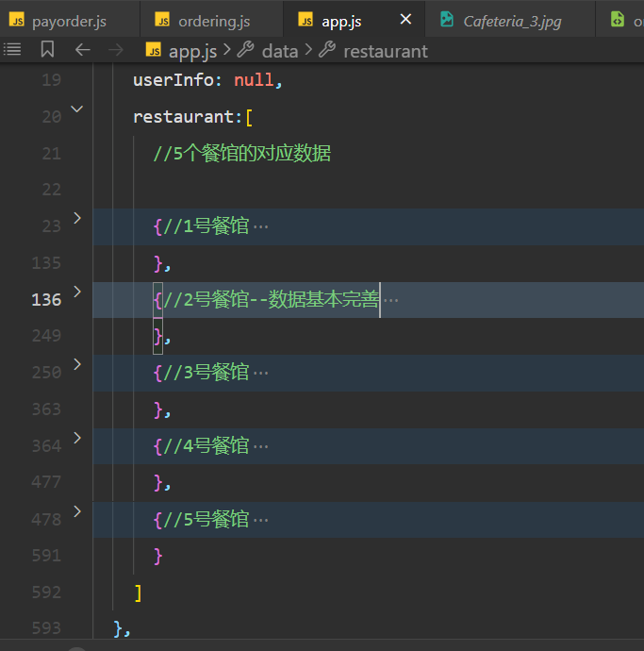The image size is (644, 651).
Task: Click the restaurant key on line 20
Action: pyautogui.click(x=184, y=117)
